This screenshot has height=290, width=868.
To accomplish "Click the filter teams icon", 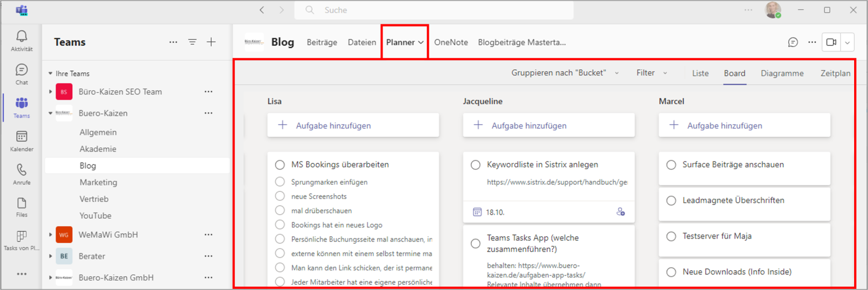I will 192,42.
